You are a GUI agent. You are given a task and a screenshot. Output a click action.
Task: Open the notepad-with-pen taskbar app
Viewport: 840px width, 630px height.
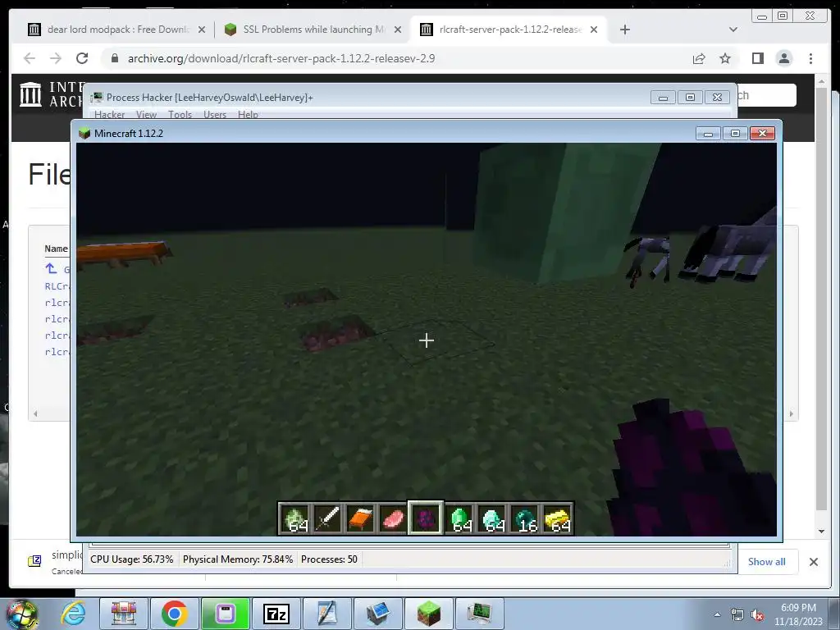pos(326,614)
